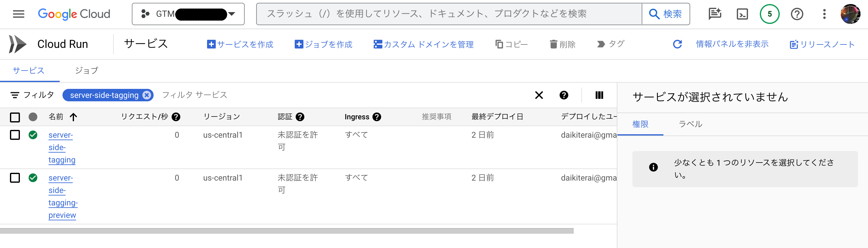The width and height of the screenshot is (868, 248).
Task: Click the リージョン column header
Action: 221,117
